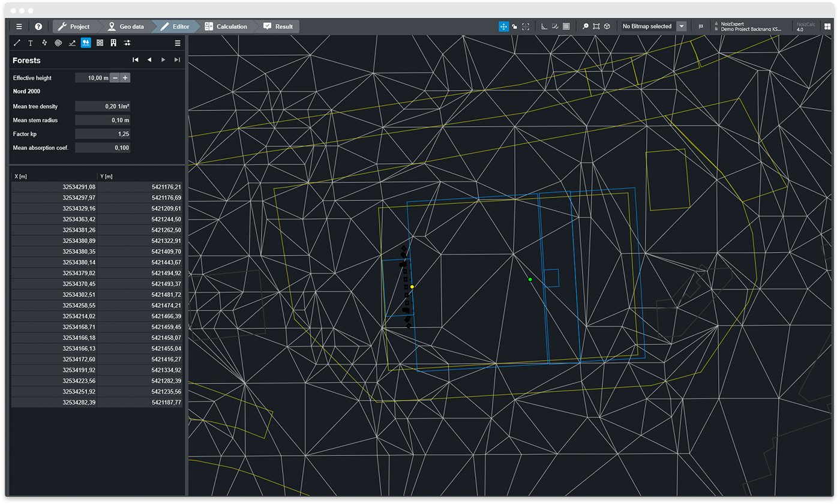The image size is (840, 504).
Task: Select the buildings tool
Action: tap(113, 43)
